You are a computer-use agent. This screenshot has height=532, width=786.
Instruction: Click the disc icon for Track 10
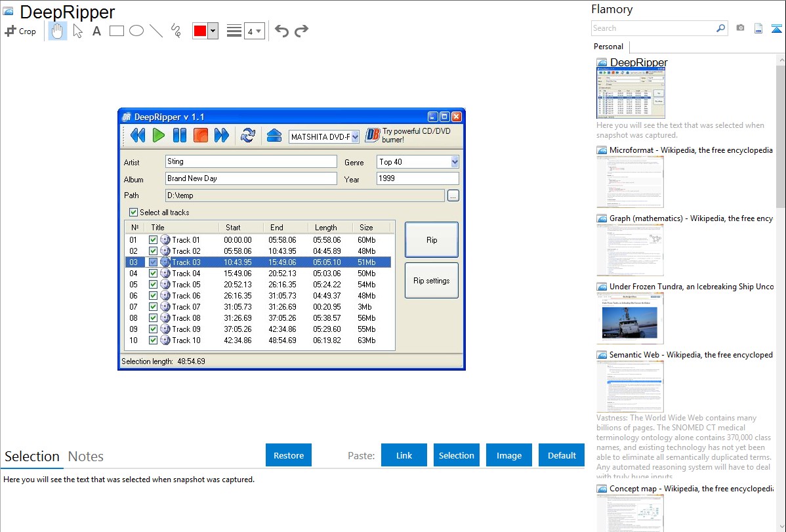(165, 340)
